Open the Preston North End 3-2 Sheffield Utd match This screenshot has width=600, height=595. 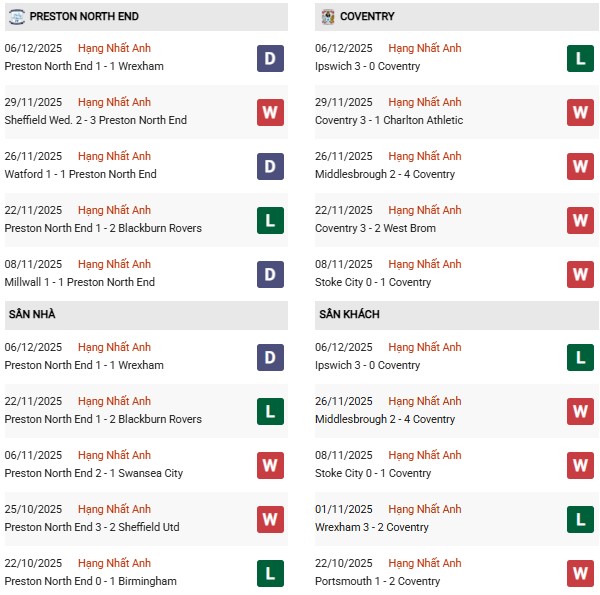click(x=94, y=527)
